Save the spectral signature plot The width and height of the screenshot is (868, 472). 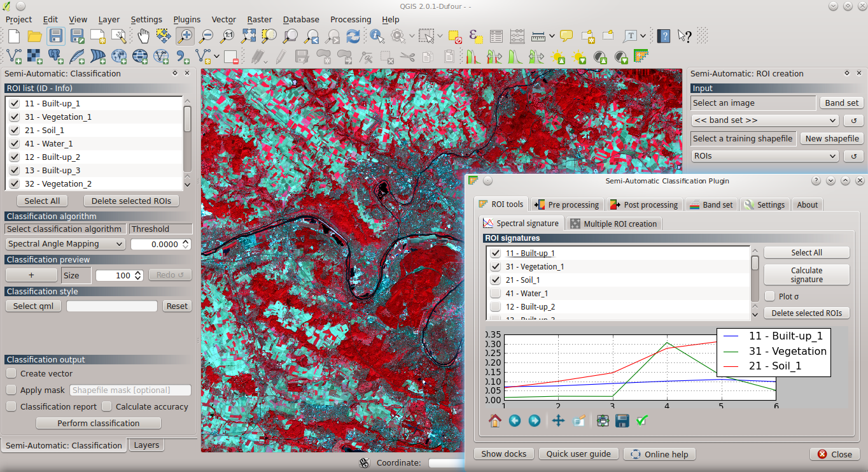pos(622,420)
